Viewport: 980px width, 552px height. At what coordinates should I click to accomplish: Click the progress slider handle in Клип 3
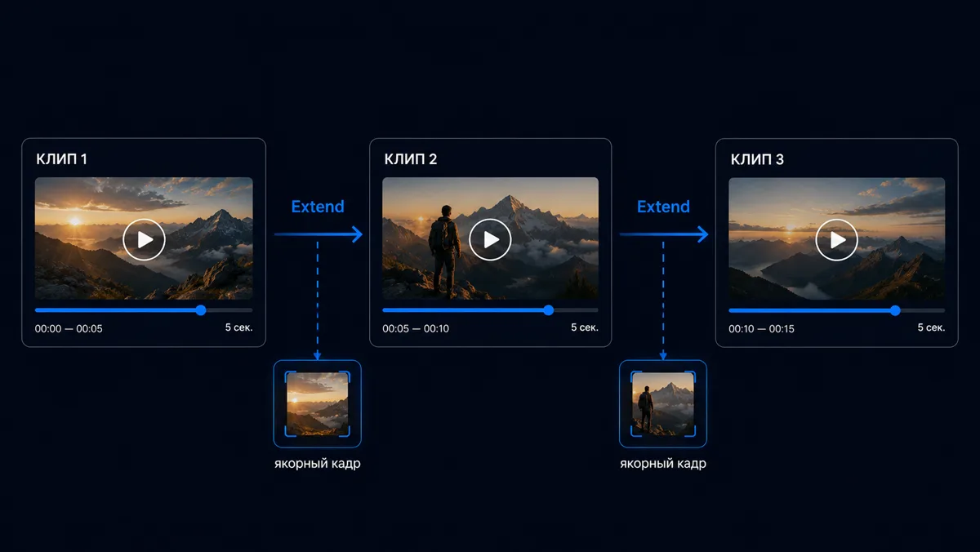click(895, 310)
